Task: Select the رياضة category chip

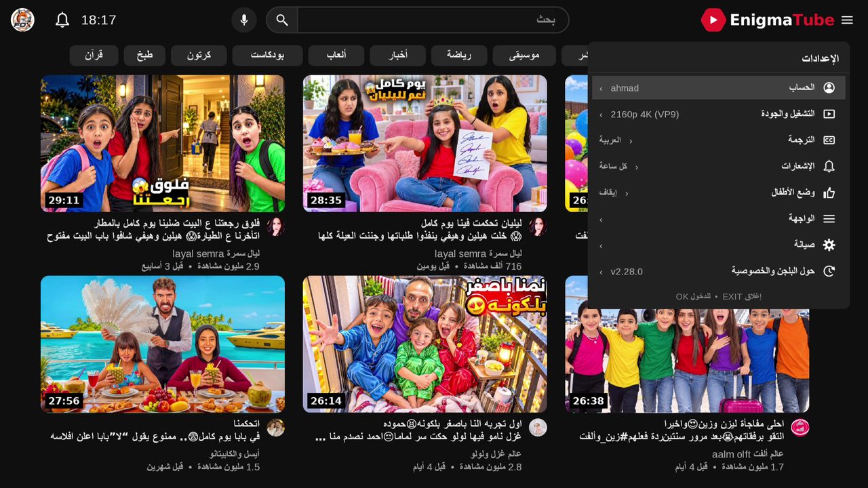Action: coord(459,56)
